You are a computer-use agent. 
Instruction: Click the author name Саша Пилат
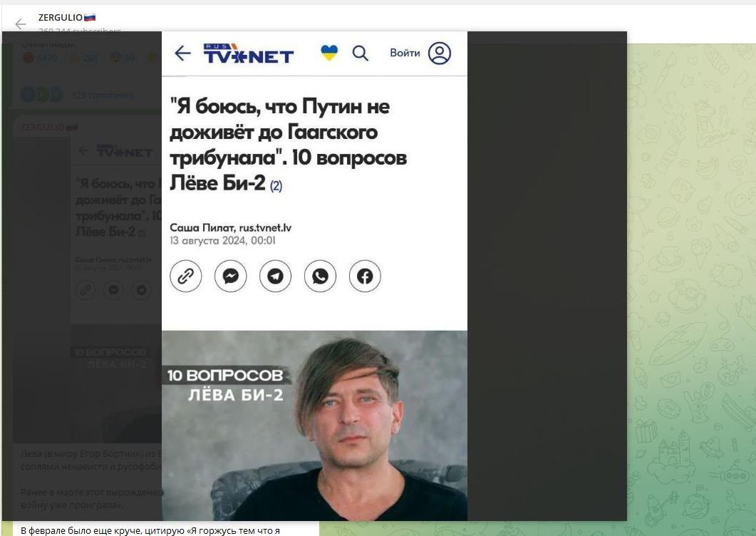[202, 227]
